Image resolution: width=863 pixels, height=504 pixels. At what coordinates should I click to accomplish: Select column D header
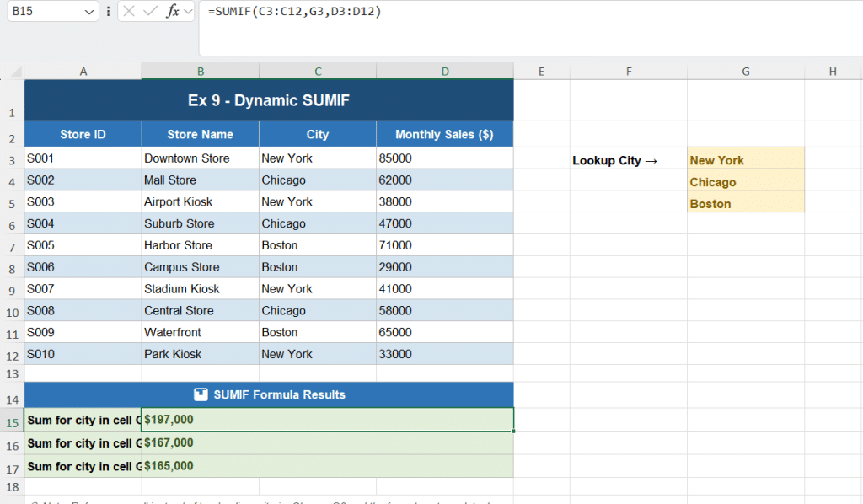click(x=444, y=72)
